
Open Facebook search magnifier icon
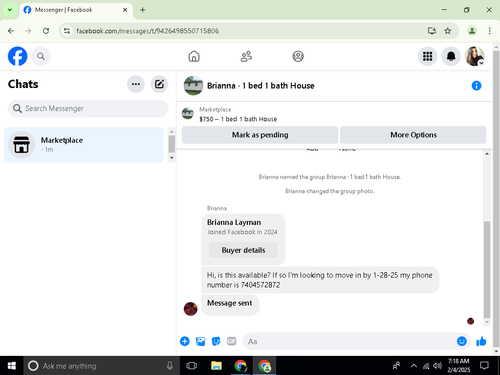[41, 56]
